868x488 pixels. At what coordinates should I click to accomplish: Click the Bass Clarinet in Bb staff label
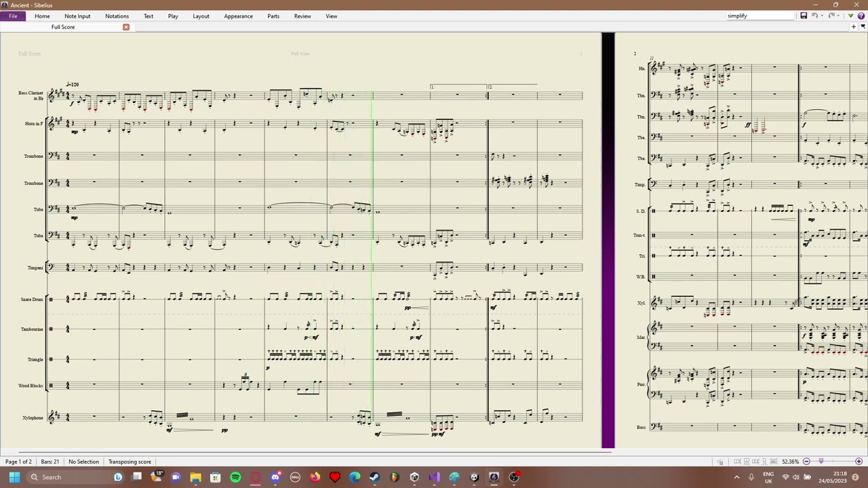[31, 96]
